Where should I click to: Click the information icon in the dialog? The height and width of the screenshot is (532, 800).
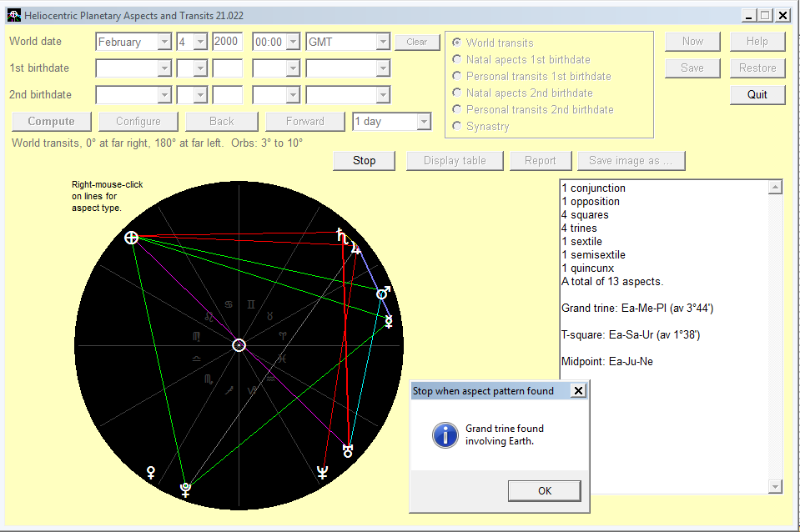tap(445, 435)
